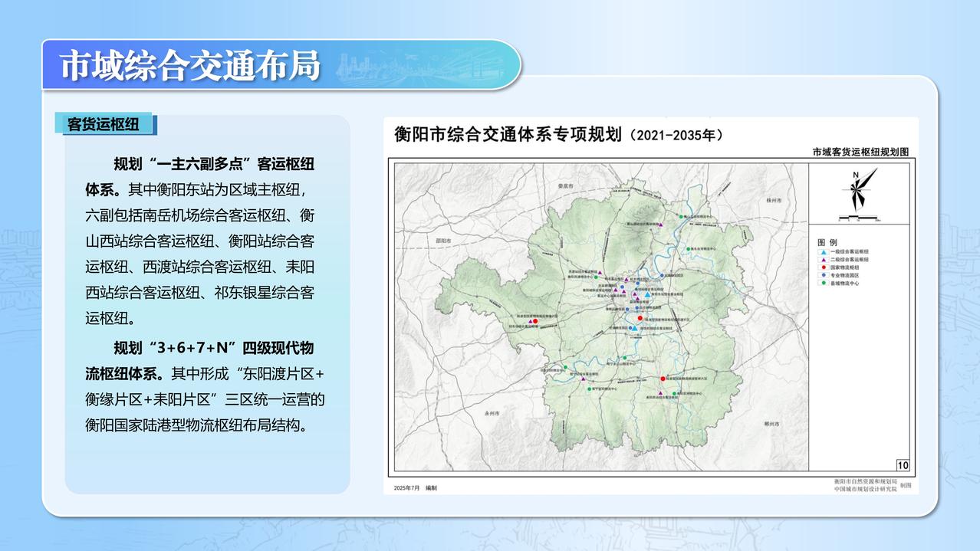Select the blue circle 专业物流园区 legend symbol

coord(822,274)
